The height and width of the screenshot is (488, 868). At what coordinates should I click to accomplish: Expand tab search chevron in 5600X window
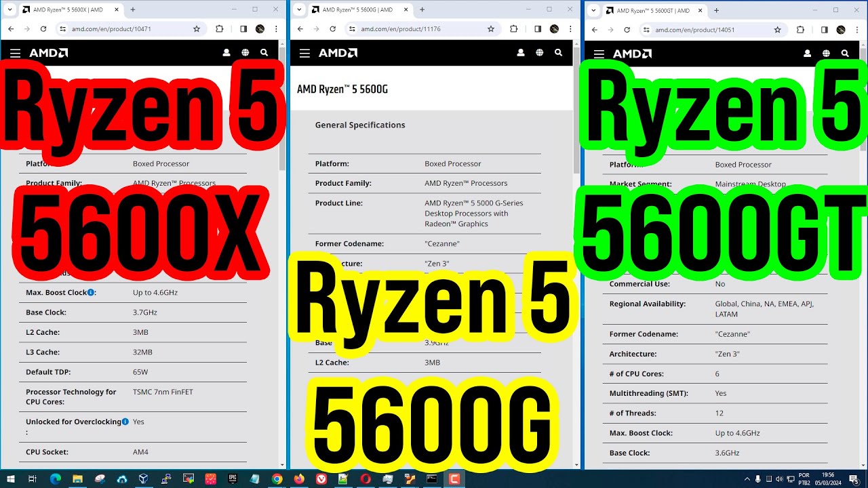coord(9,9)
